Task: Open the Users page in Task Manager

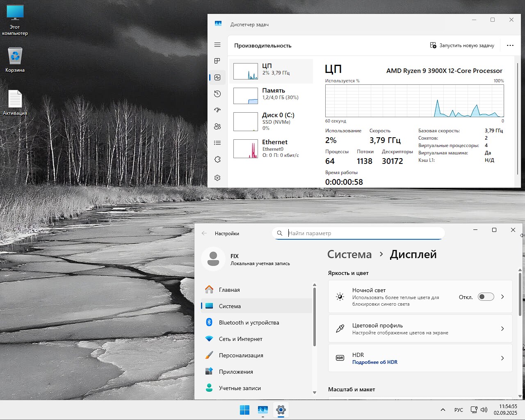Action: (217, 127)
